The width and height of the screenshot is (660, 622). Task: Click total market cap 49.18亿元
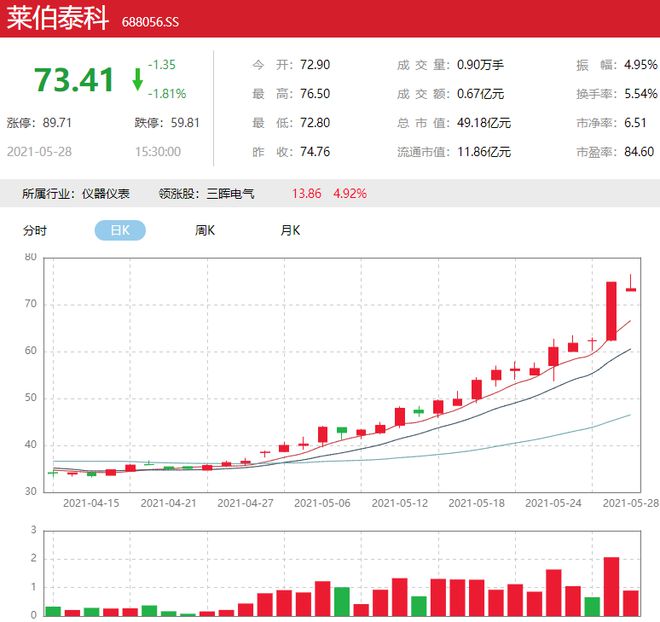[x=484, y=123]
